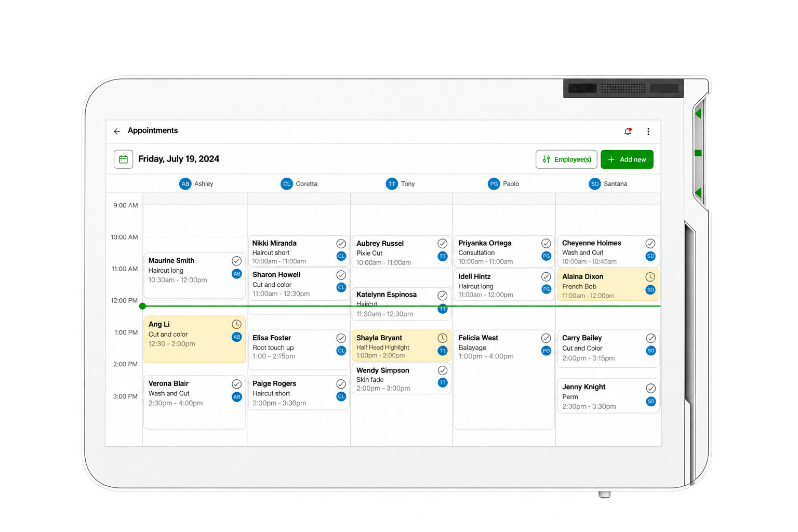
Task: Toggle the checkmark on Verona Blair's appointment
Action: [x=236, y=384]
